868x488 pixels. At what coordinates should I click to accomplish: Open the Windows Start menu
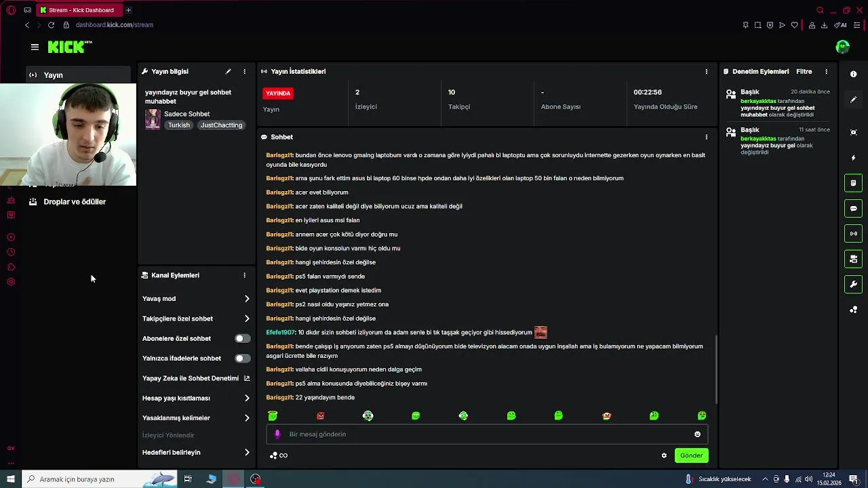[x=10, y=479]
